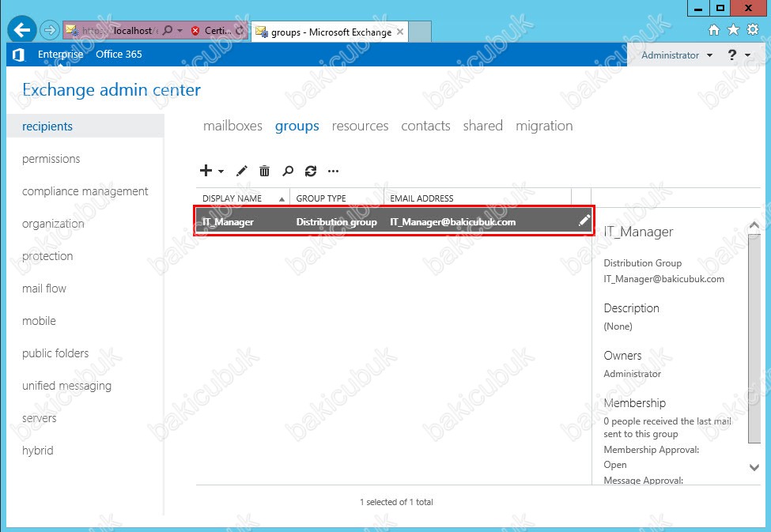Switch to the migration tab
Image resolution: width=771 pixels, height=532 pixels.
coord(544,126)
